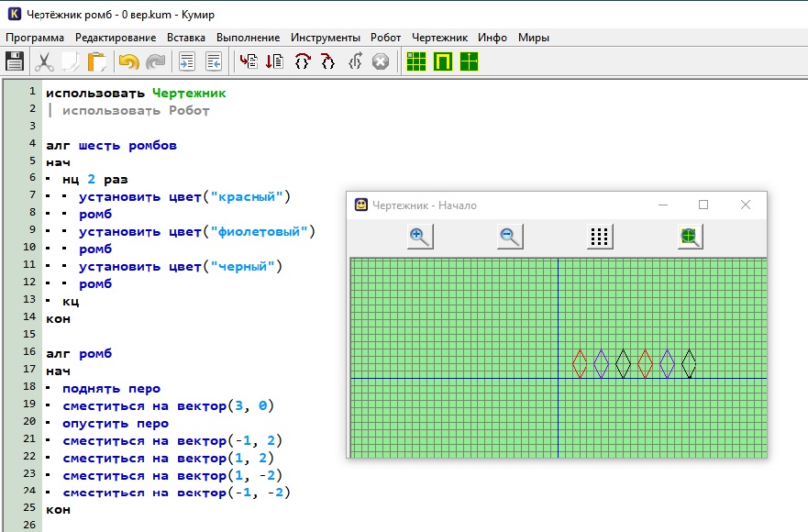Click the Кумир app icon in title bar
Viewport: 808px width, 532px height.
click(x=15, y=14)
